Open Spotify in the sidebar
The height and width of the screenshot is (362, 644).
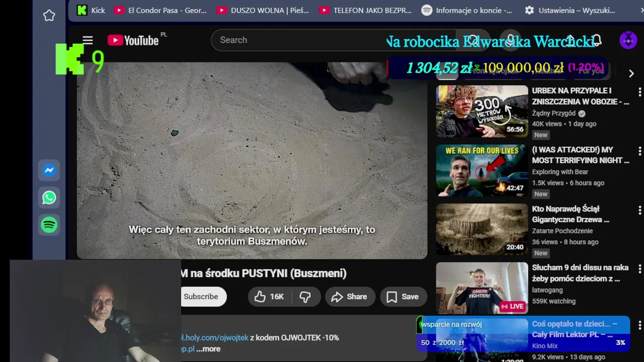pos(49,225)
